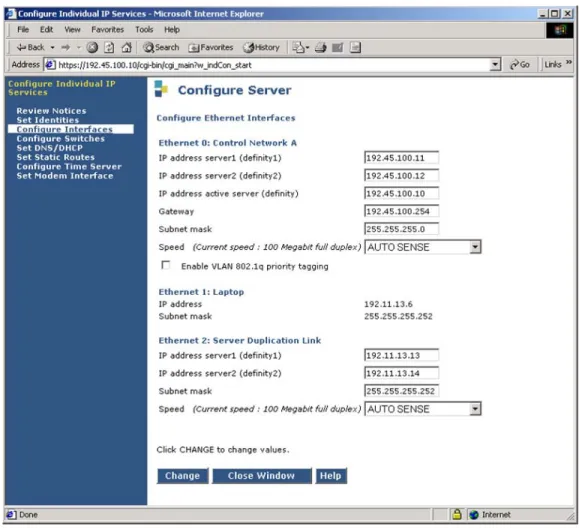Viewport: 579px width, 529px height.
Task: Open the Edit menu
Action: pos(47,30)
